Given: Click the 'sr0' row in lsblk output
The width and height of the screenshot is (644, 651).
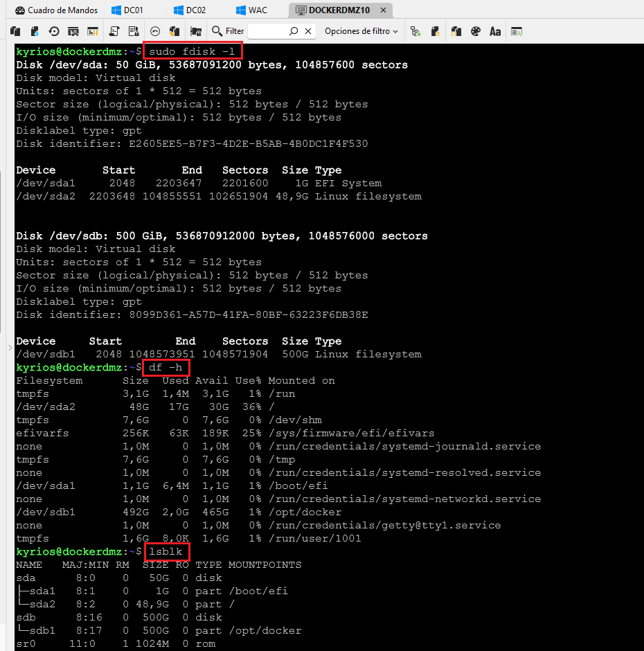Looking at the screenshot, I should [x=116, y=644].
